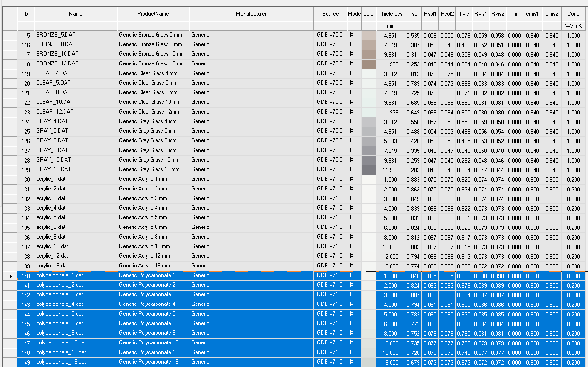Click the CLEAR_10.DAT name cell
Image resolution: width=588 pixels, height=367 pixels.
point(76,102)
